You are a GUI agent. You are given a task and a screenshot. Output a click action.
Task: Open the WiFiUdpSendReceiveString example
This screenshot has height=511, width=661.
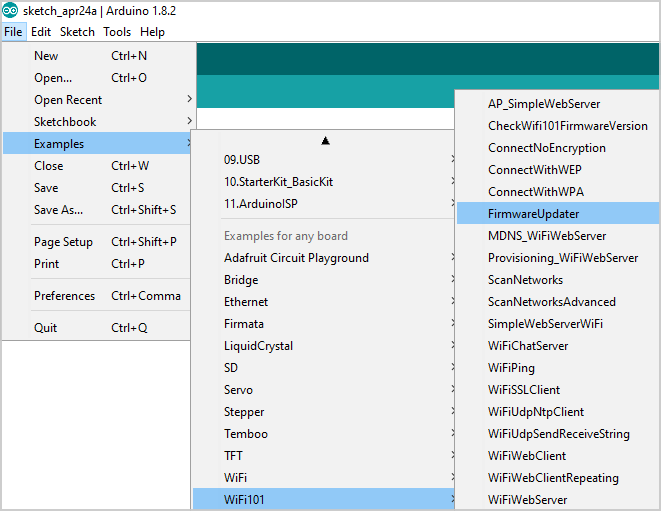tap(558, 433)
